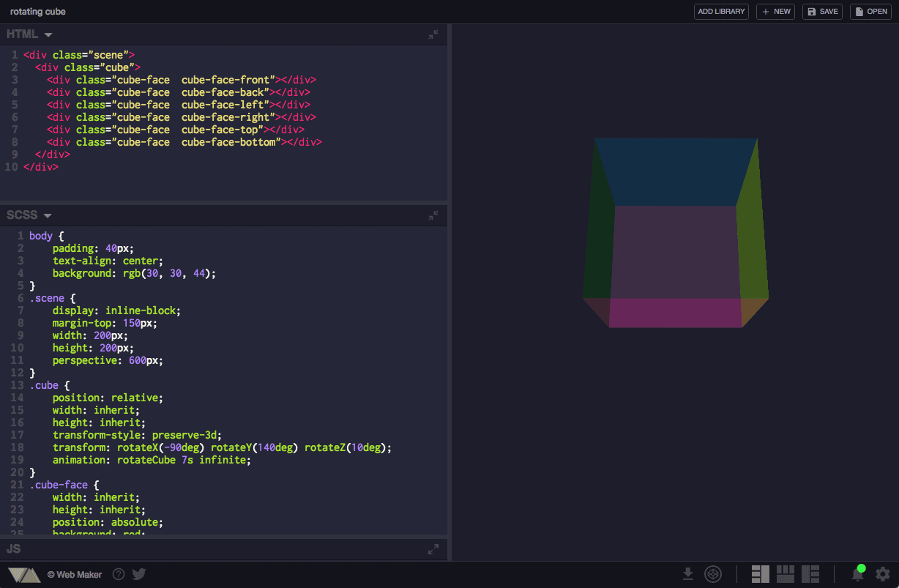Open the HTML language dropdown
The width and height of the screenshot is (899, 588).
(x=29, y=34)
